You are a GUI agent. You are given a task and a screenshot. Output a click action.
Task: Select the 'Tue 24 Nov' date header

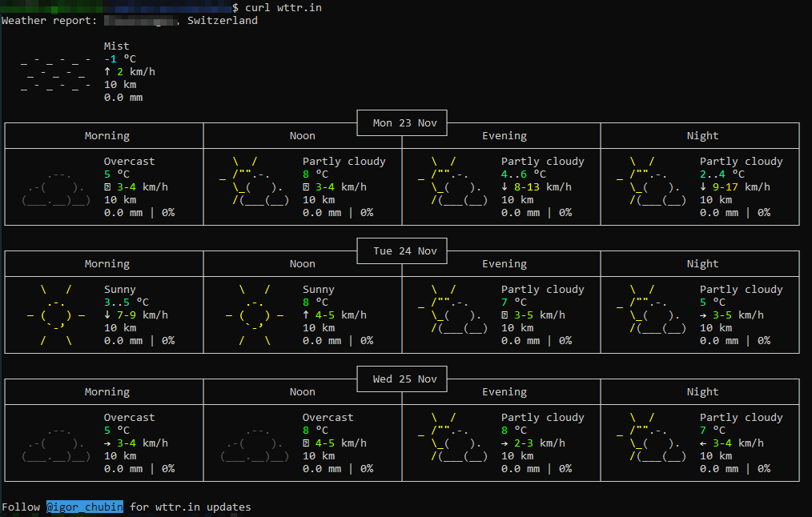tap(404, 250)
